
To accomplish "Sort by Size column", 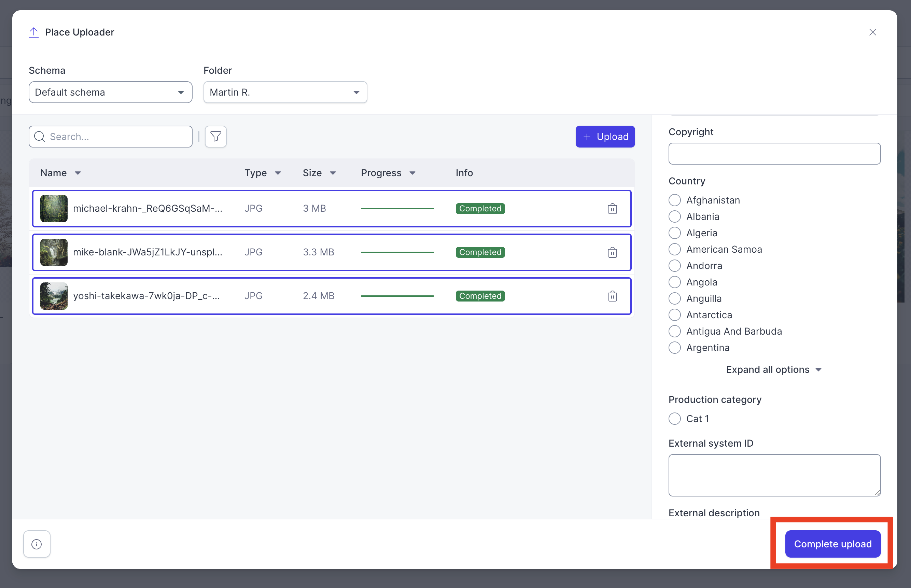I will pos(319,173).
